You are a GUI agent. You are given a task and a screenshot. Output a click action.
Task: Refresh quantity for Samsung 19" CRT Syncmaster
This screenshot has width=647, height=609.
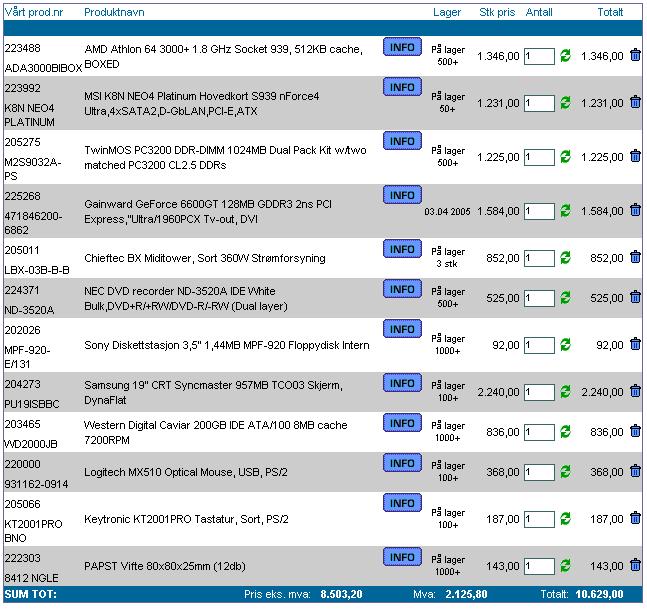pos(565,392)
